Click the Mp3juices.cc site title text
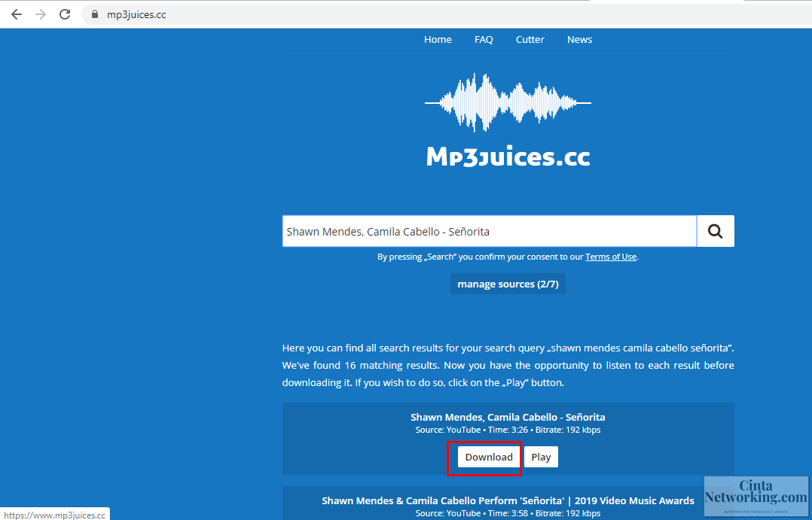 coord(508,157)
